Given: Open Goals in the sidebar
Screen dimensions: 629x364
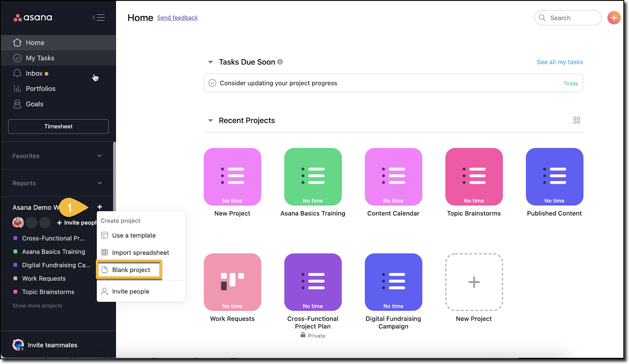Looking at the screenshot, I should tap(58, 104).
